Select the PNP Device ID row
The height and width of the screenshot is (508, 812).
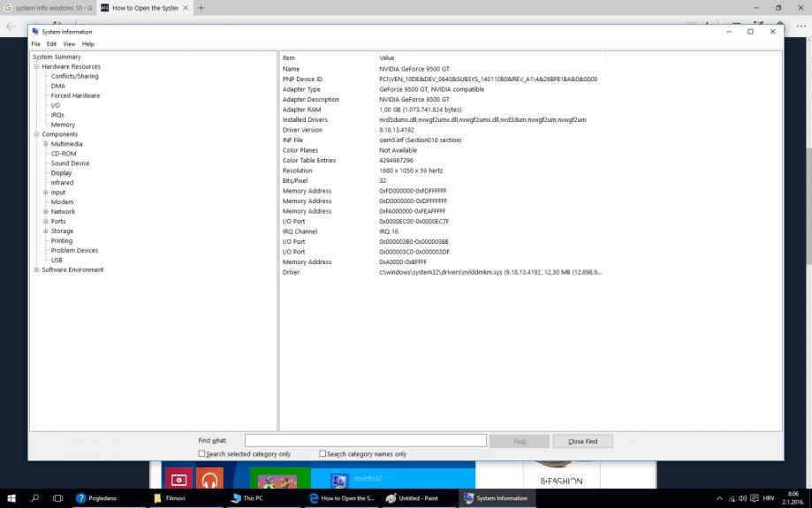tap(443, 80)
